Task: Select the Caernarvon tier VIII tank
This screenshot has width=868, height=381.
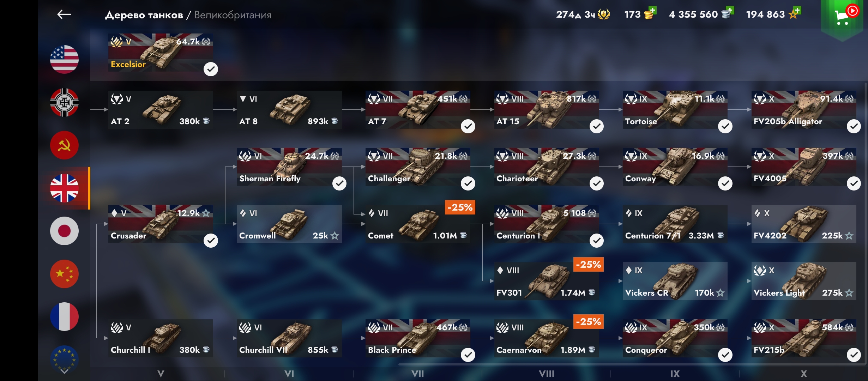Action: pos(547,338)
